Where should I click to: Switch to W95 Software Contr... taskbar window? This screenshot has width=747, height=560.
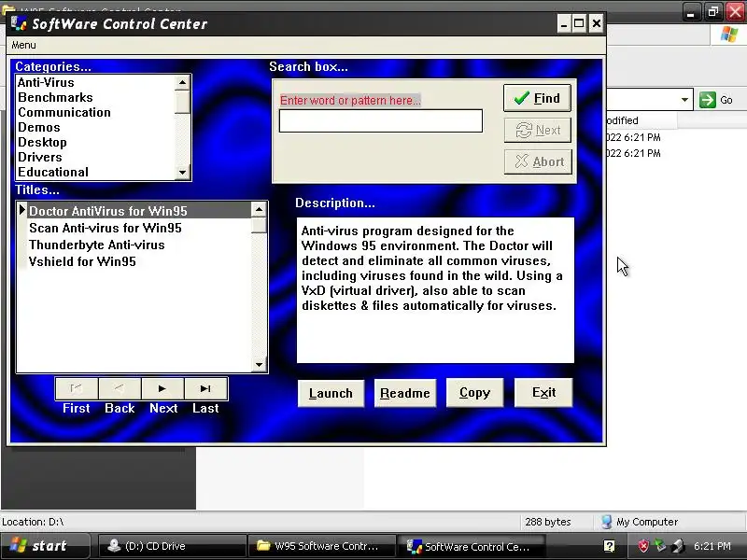coord(322,546)
